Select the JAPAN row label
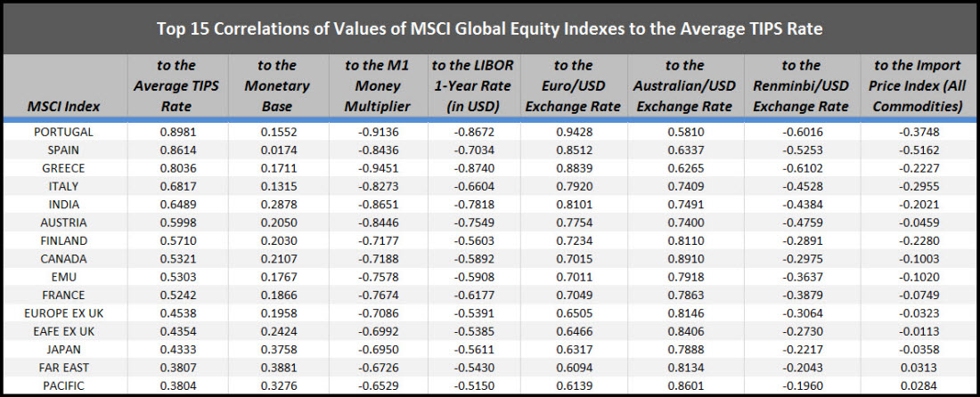Screen dimensions: 980x397 click(x=66, y=349)
